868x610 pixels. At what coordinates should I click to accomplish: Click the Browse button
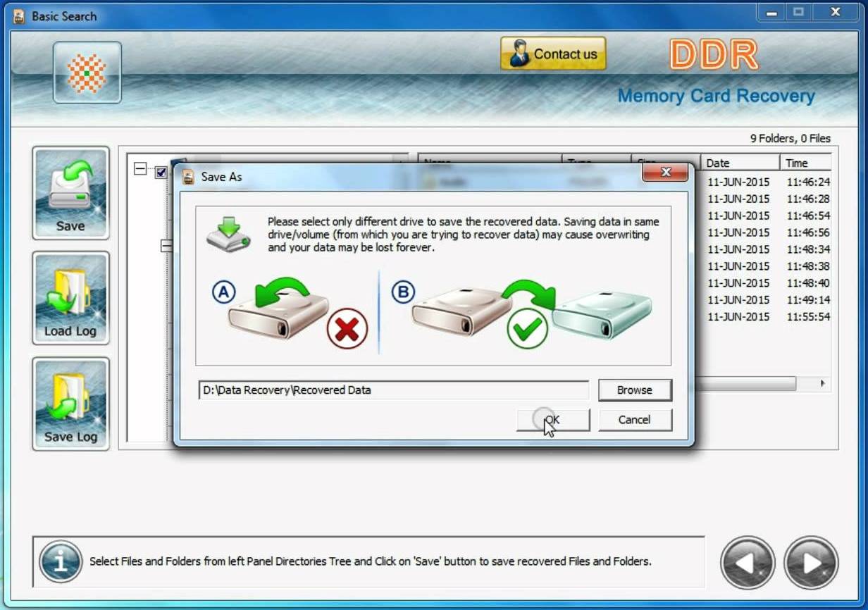tap(635, 390)
